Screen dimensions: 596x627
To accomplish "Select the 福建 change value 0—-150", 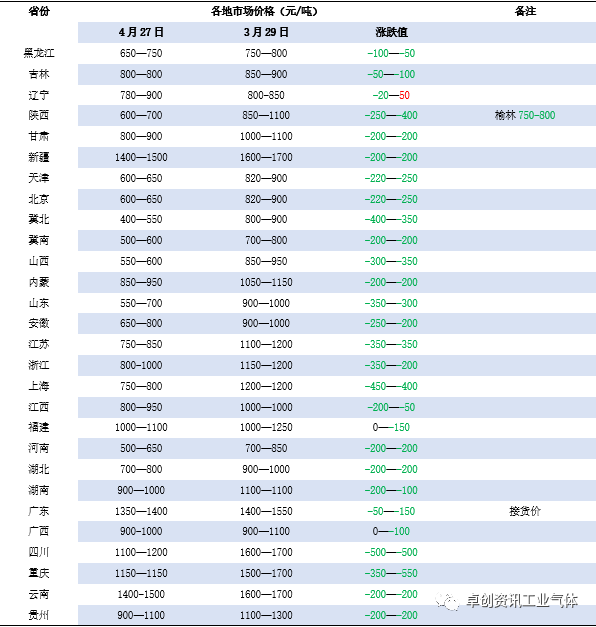I will [391, 427].
